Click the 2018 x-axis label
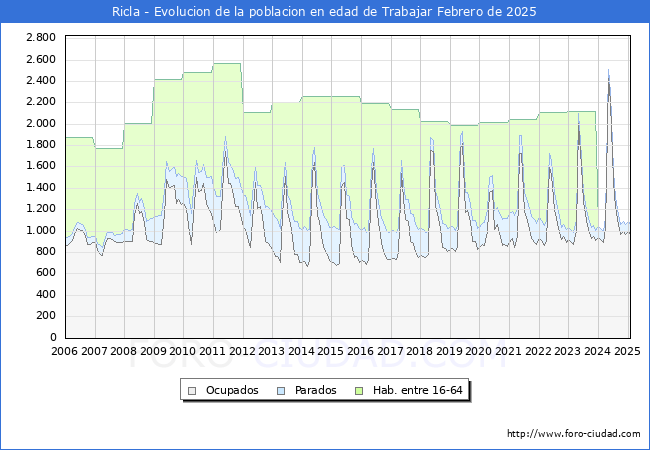The width and height of the screenshot is (650, 450). (x=420, y=351)
